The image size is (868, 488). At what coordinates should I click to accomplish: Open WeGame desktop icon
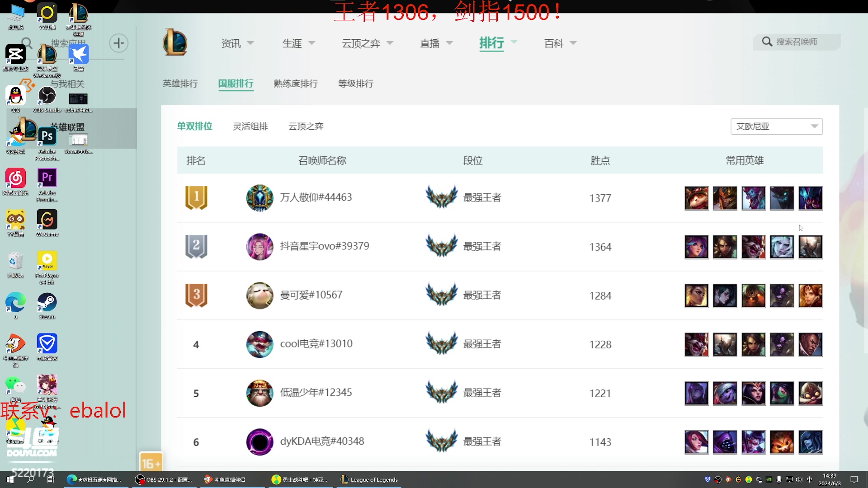click(x=47, y=223)
